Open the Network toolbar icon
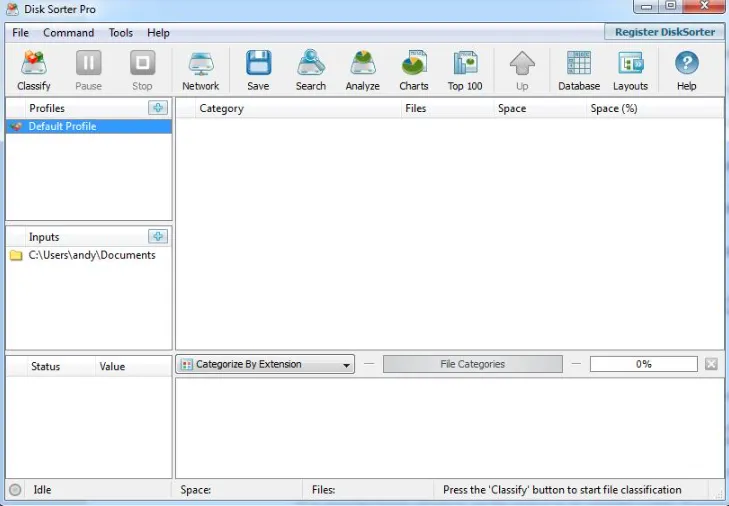This screenshot has width=729, height=506. pos(201,64)
